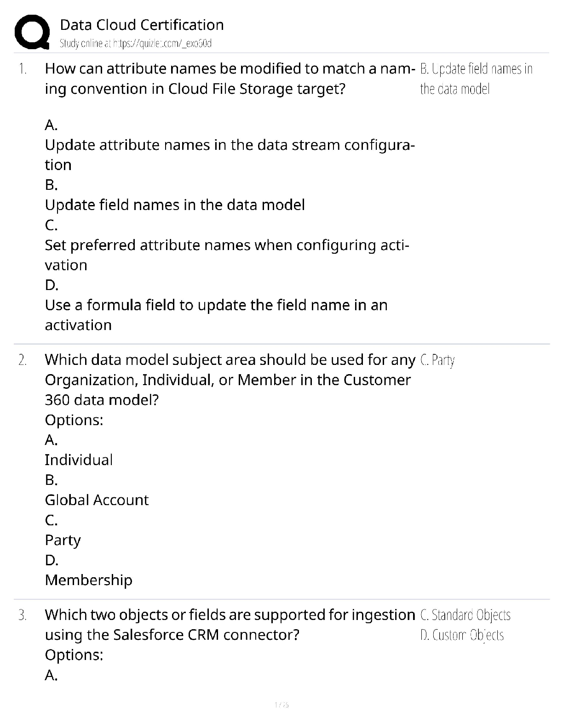Open the quizlet.com study link

[x=136, y=44]
